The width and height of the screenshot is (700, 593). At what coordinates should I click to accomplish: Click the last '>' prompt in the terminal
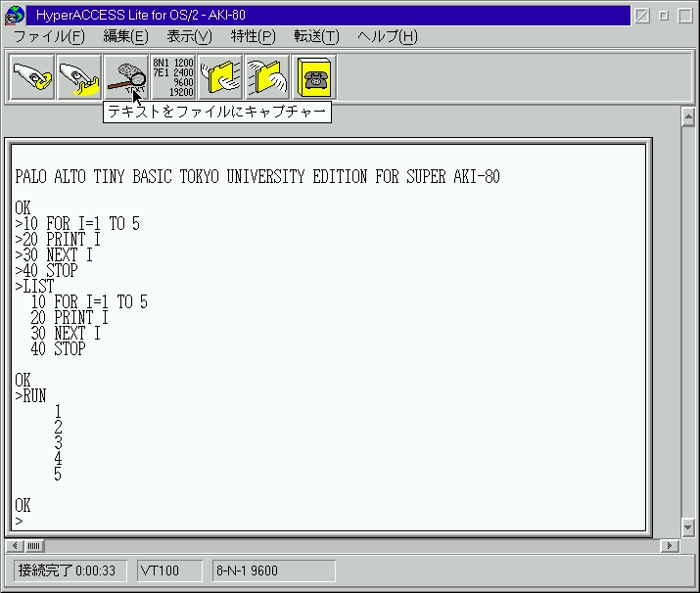(19, 522)
